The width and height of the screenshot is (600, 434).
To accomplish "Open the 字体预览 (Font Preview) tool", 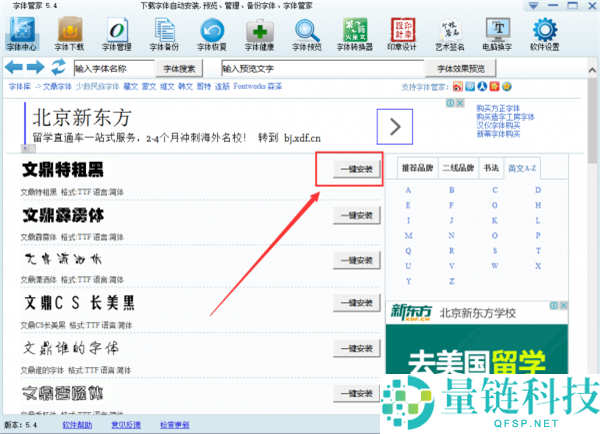I will [x=308, y=33].
